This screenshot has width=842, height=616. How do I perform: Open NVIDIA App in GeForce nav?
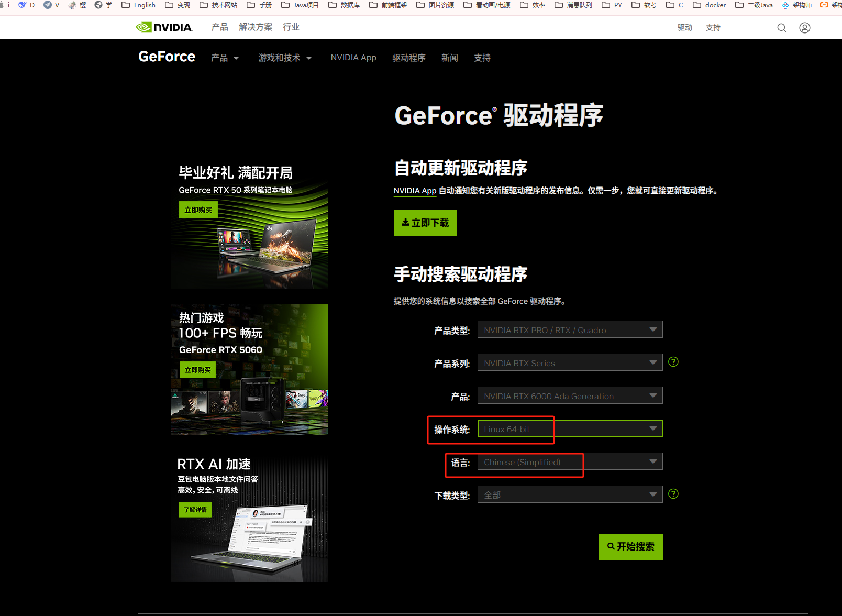353,58
